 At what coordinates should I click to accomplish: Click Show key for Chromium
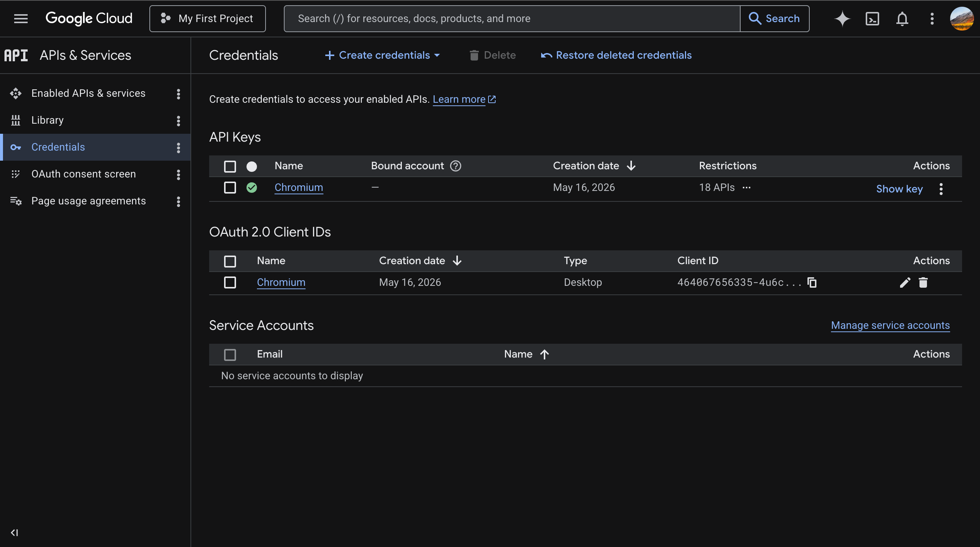coord(899,189)
